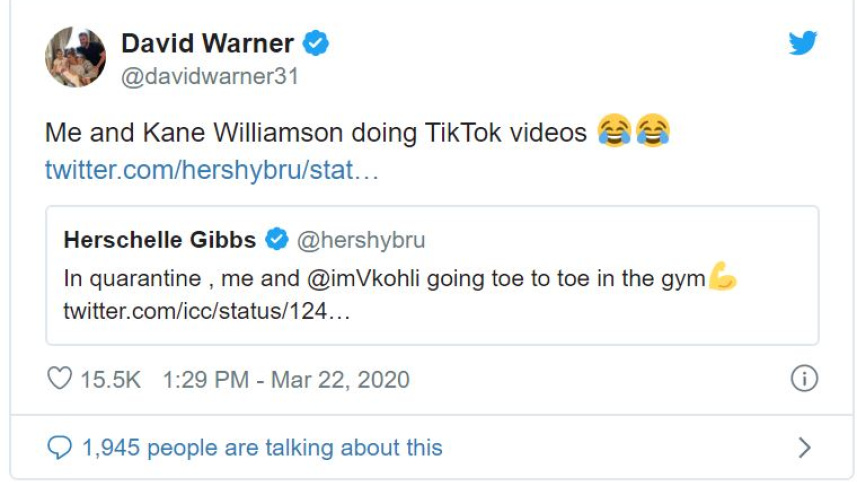
Task: Click the 15.5K likes count
Action: pyautogui.click(x=110, y=379)
